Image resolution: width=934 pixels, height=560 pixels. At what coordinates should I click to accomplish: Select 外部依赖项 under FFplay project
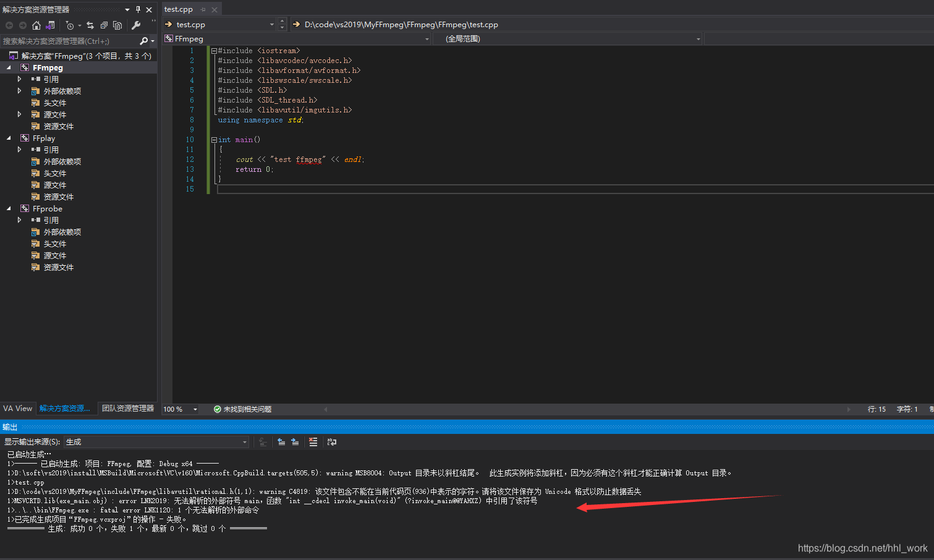click(62, 161)
